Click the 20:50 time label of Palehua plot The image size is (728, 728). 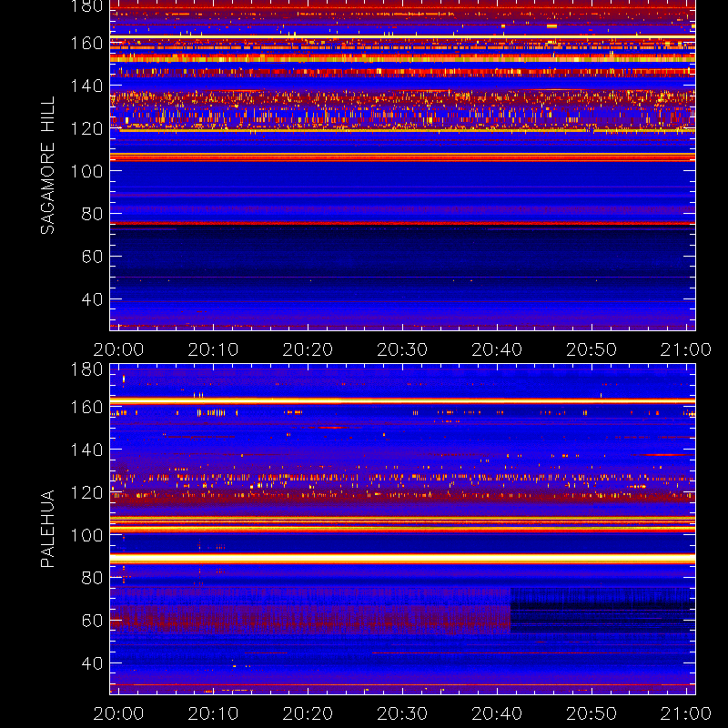click(591, 713)
